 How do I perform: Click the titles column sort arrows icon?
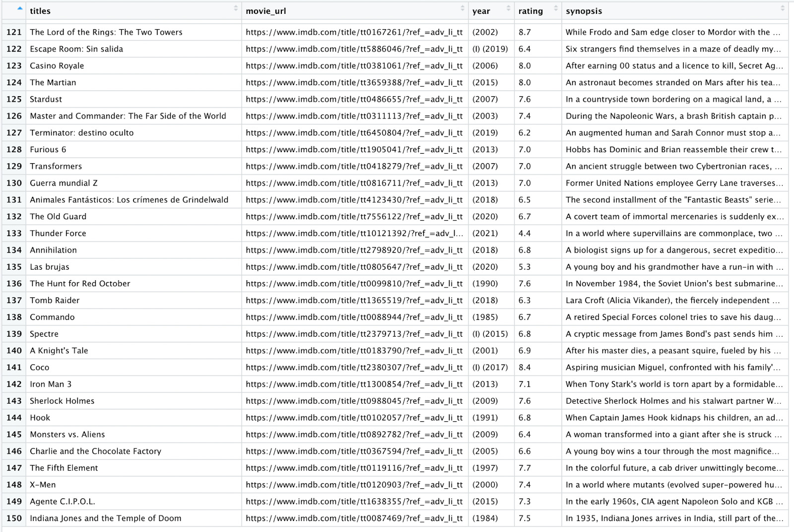click(236, 8)
